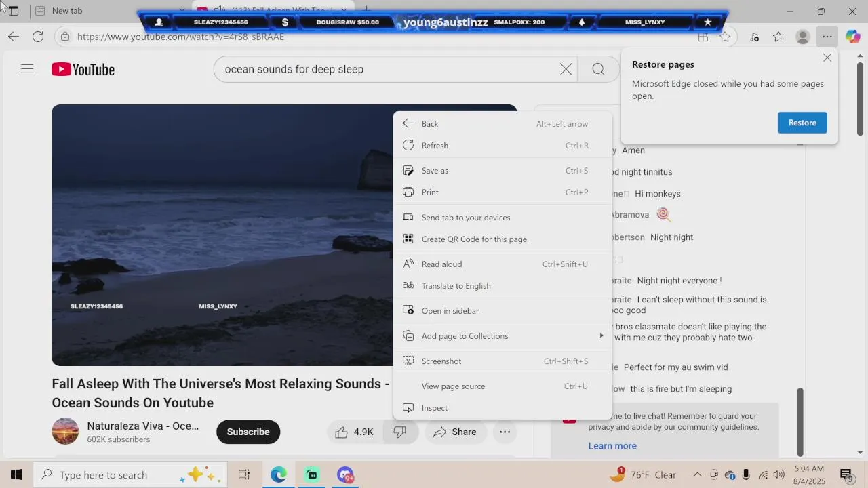Select Create QR Code for this page
This screenshot has height=488, width=868.
502,239
